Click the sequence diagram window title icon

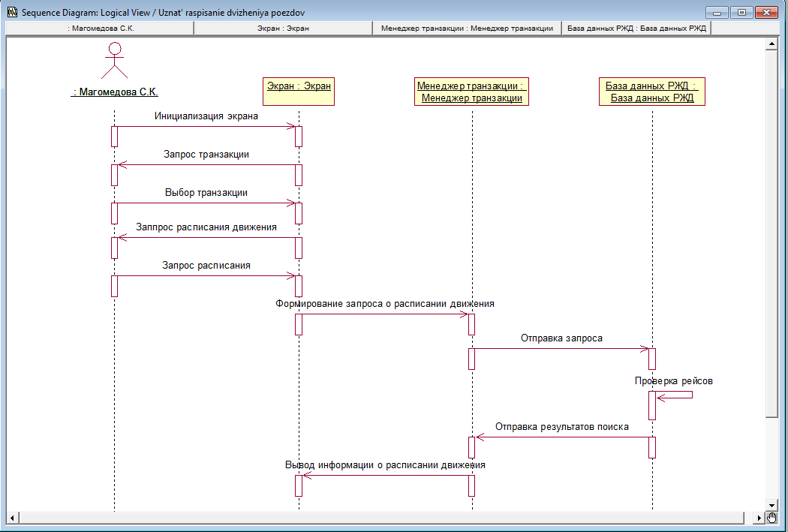coord(12,12)
